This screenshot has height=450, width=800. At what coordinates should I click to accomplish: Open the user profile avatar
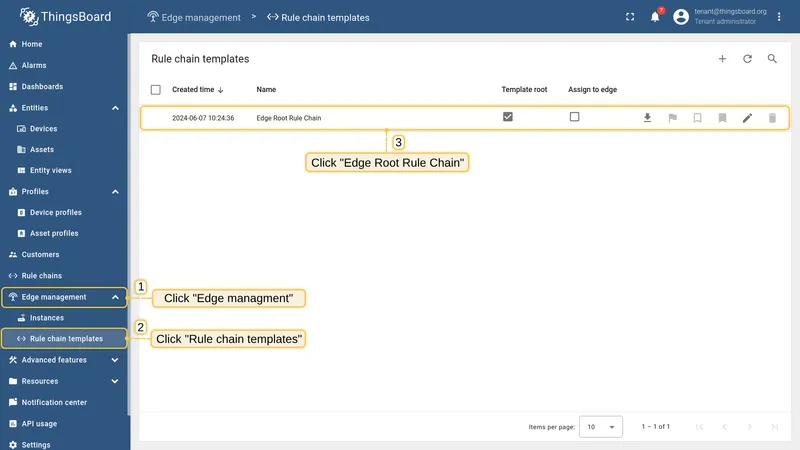pos(681,17)
